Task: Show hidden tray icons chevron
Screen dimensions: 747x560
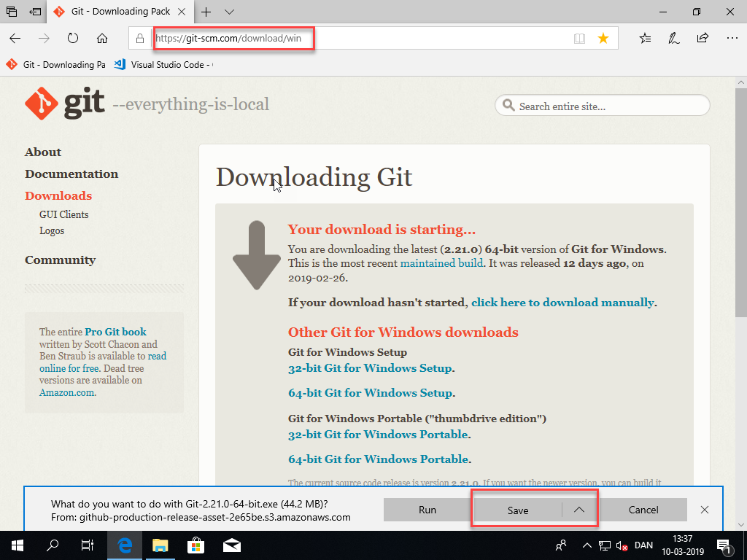Action: [x=587, y=545]
